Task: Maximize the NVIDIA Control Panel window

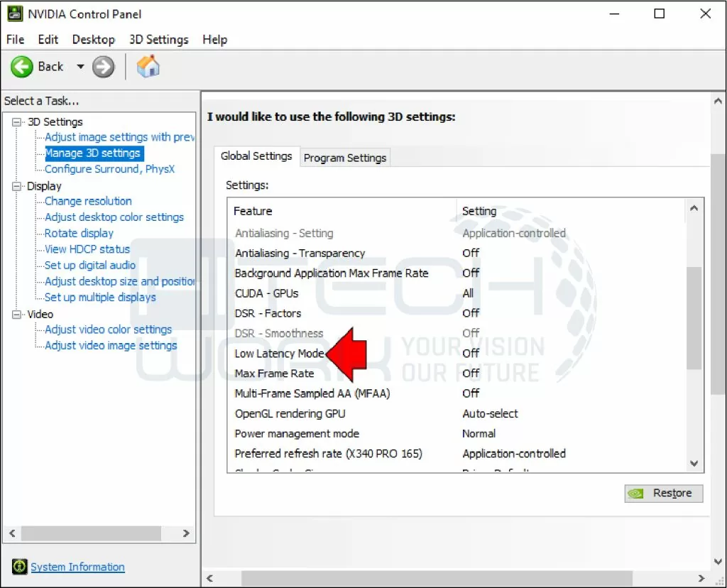Action: tap(660, 14)
